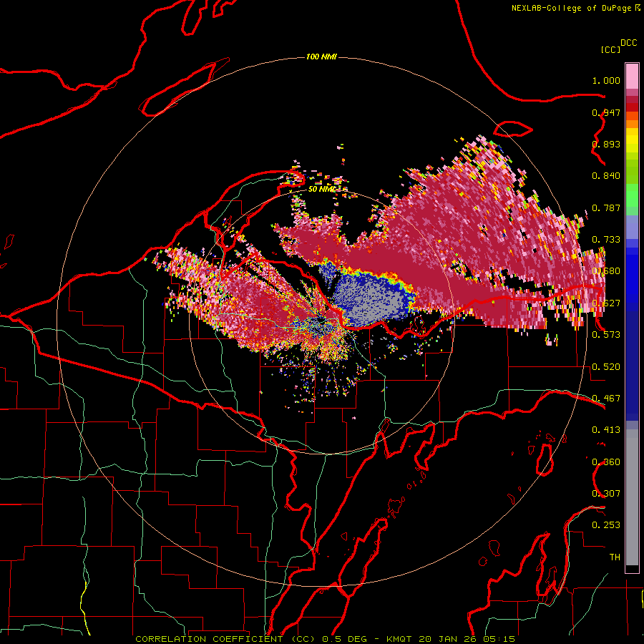The image size is (644, 644).
Task: Select the 0.840 scale value
Action: [606, 176]
